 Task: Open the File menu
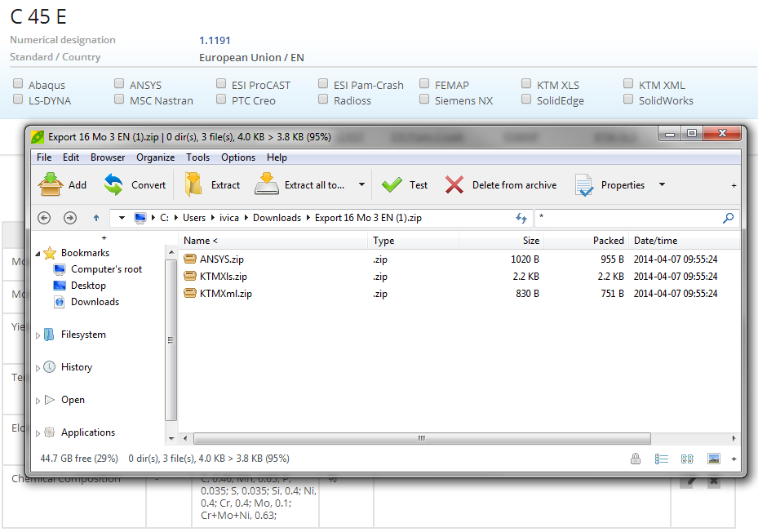coord(44,157)
